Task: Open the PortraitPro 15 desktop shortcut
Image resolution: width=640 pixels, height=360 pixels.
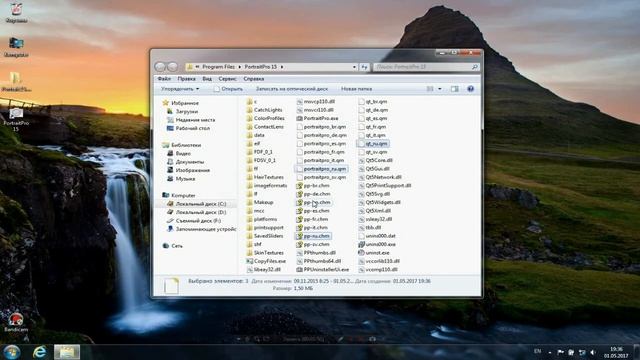Action: click(x=16, y=119)
